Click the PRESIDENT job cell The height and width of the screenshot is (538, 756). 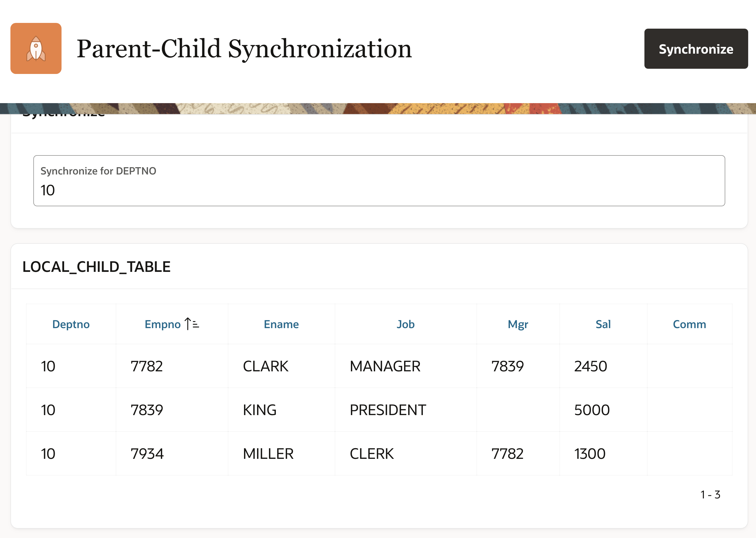click(387, 410)
